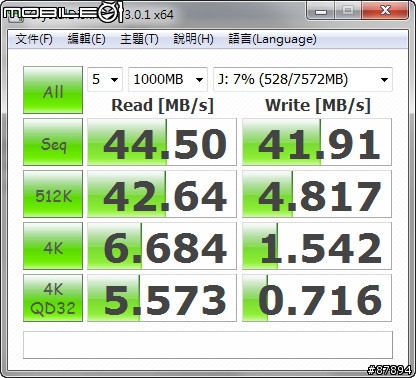
Task: Click the Write [MB/s] column header
Action: point(317,105)
